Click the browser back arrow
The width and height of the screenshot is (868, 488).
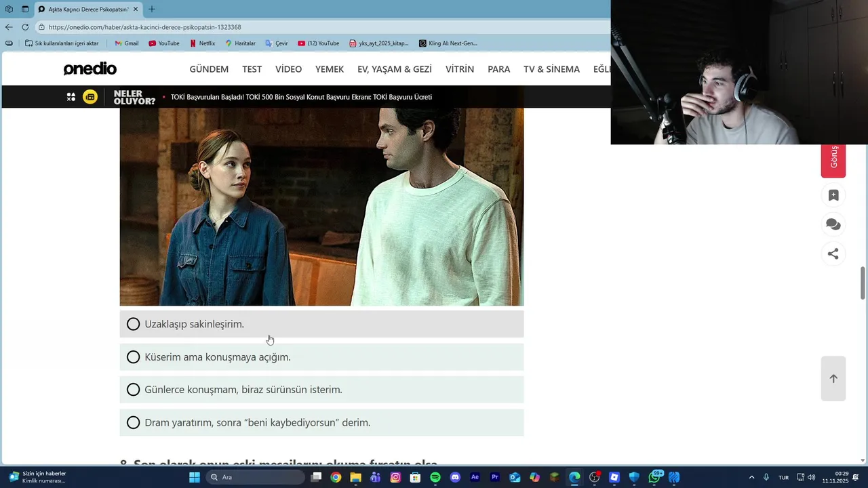9,27
